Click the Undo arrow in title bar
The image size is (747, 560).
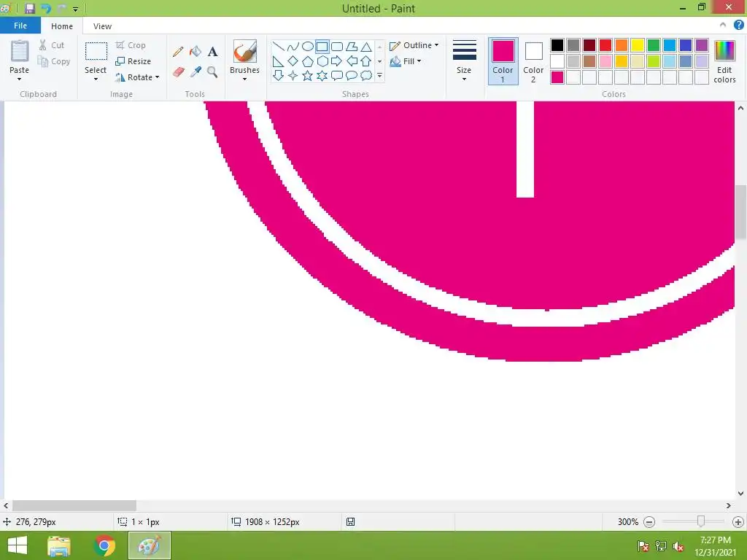tap(46, 8)
